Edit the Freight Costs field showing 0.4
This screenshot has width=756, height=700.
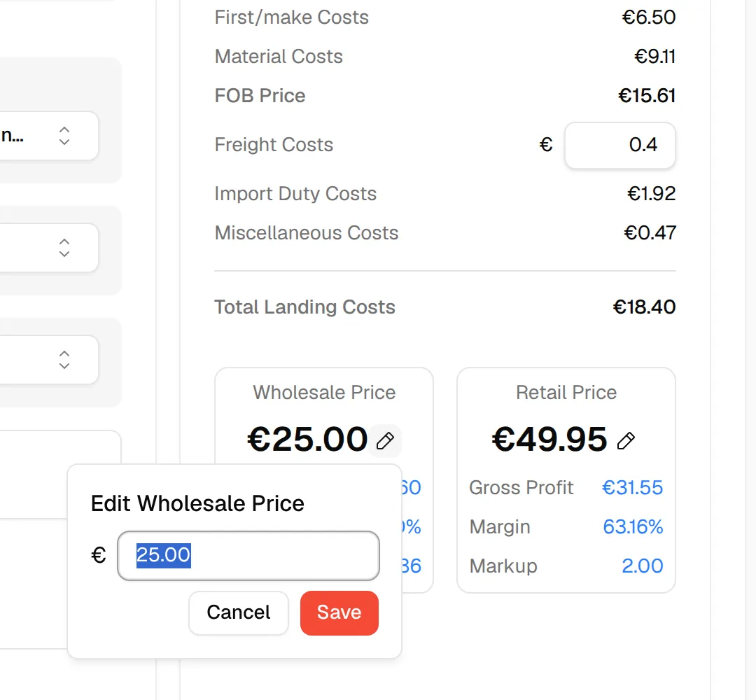(x=620, y=145)
